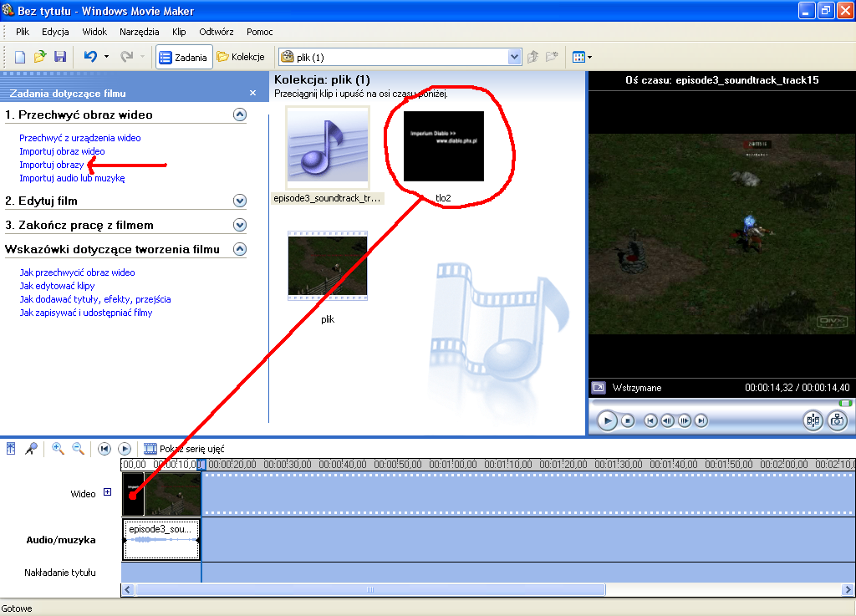Split the clip using split button
Screen dimensions: 856x616
click(x=813, y=420)
